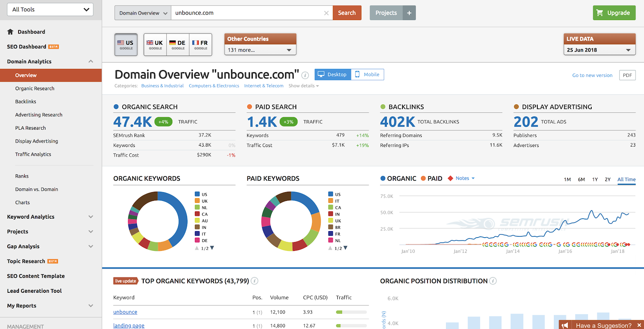Click the IT color swatch in paid keywords legend
This screenshot has width=644, height=329.
pos(331,201)
